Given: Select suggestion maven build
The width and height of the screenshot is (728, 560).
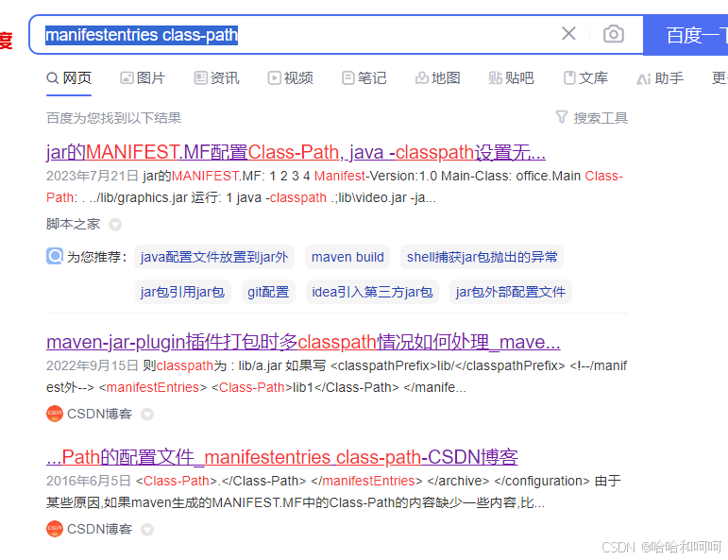Looking at the screenshot, I should [x=347, y=257].
